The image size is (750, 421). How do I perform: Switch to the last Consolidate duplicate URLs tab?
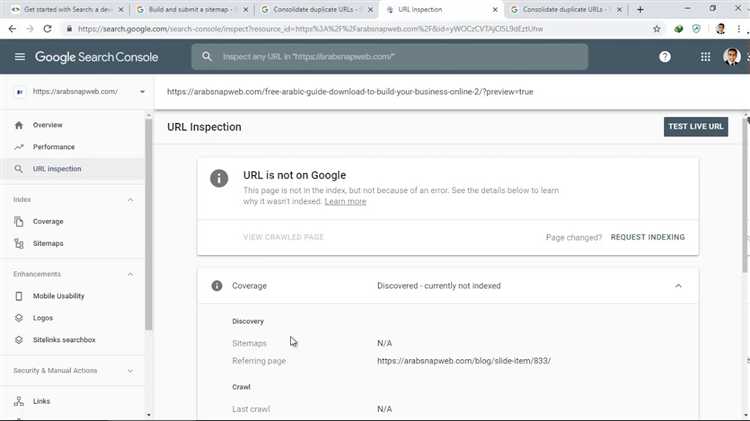[567, 9]
